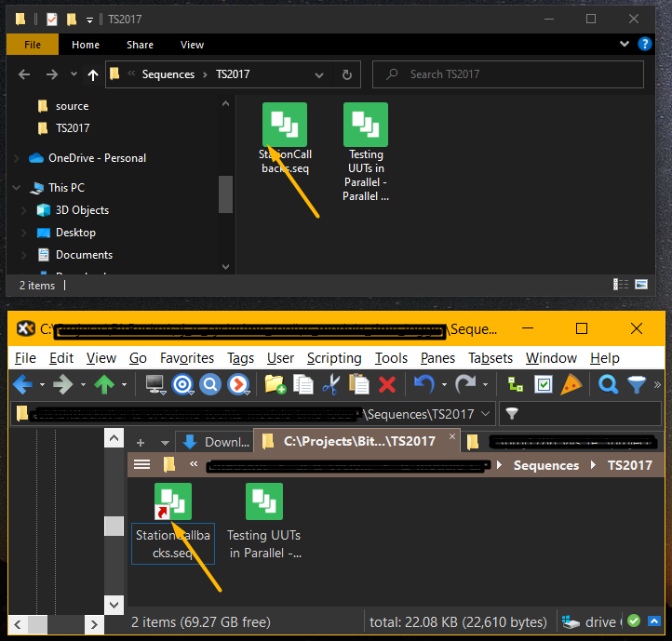672x641 pixels.
Task: Expand the This PC tree node
Action: (16, 188)
